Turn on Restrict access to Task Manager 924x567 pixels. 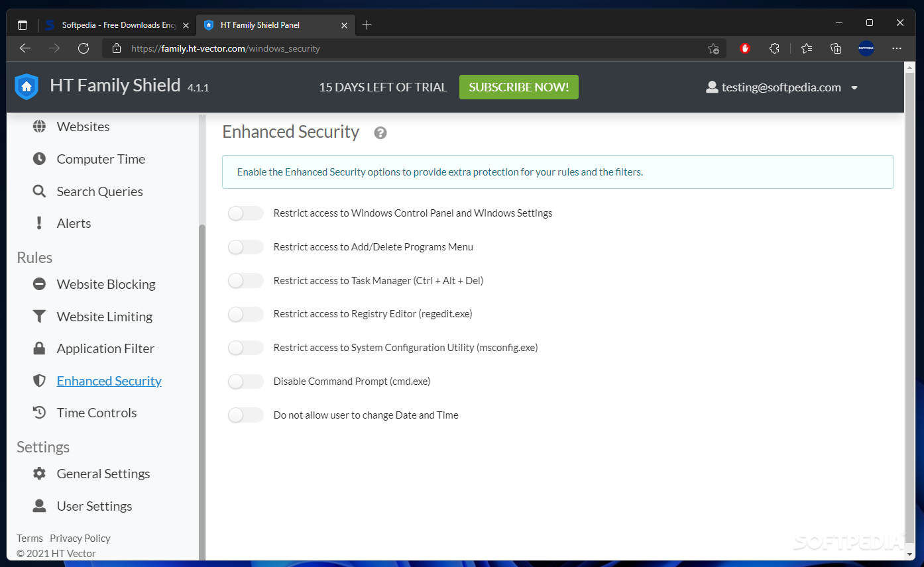tap(246, 281)
